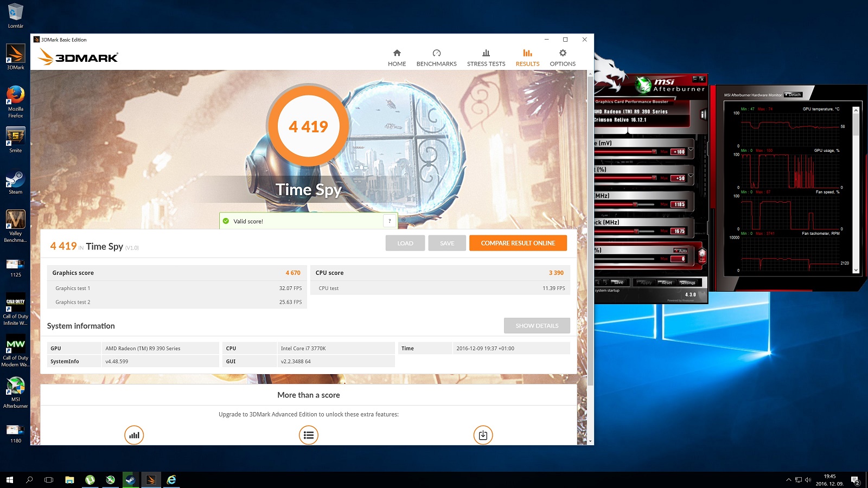Expand the power limit (%) dropdown arrow
This screenshot has width=868, height=488.
point(691,175)
